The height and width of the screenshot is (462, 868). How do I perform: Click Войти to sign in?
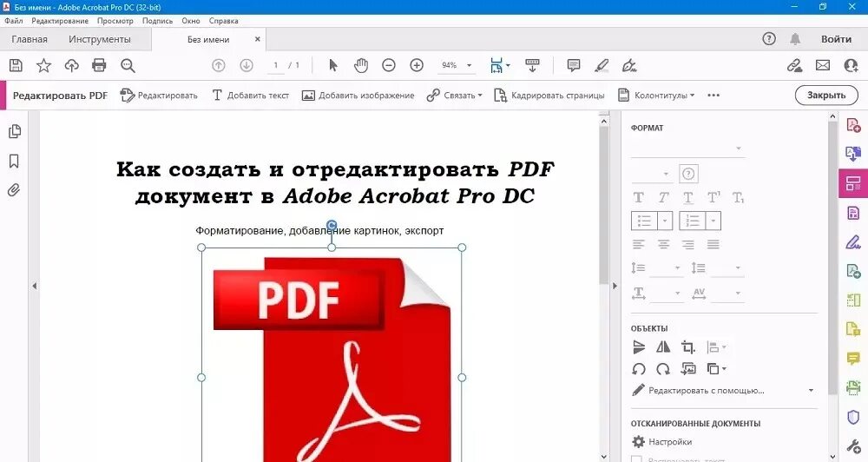coord(836,39)
